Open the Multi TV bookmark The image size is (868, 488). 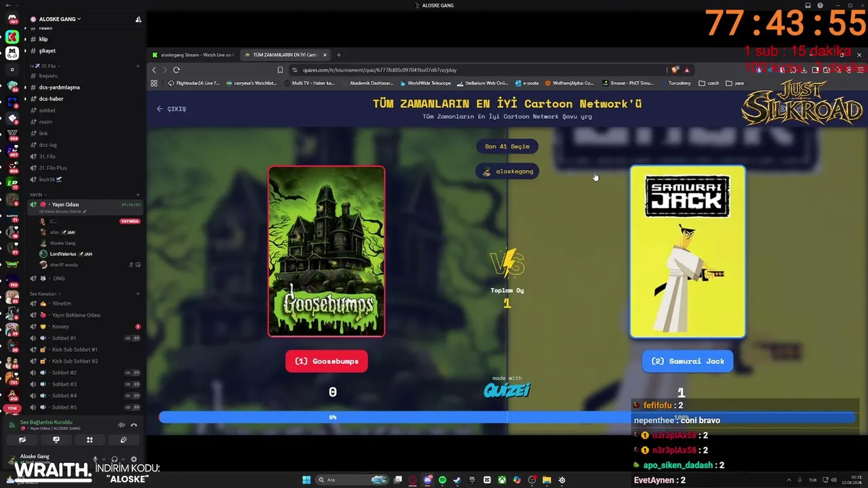(x=309, y=83)
